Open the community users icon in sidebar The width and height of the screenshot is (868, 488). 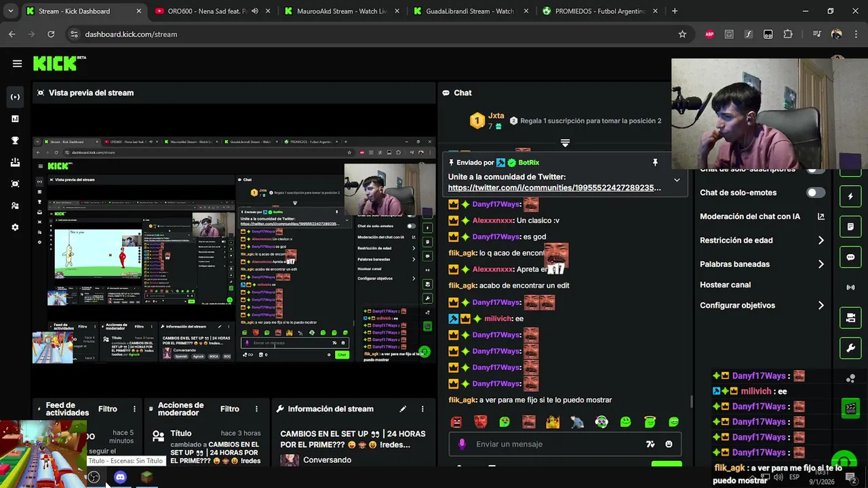[15, 205]
